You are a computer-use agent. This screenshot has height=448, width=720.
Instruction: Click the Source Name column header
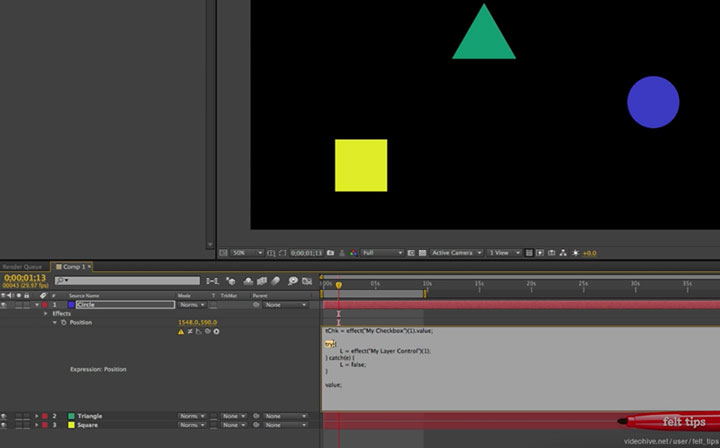click(x=84, y=296)
